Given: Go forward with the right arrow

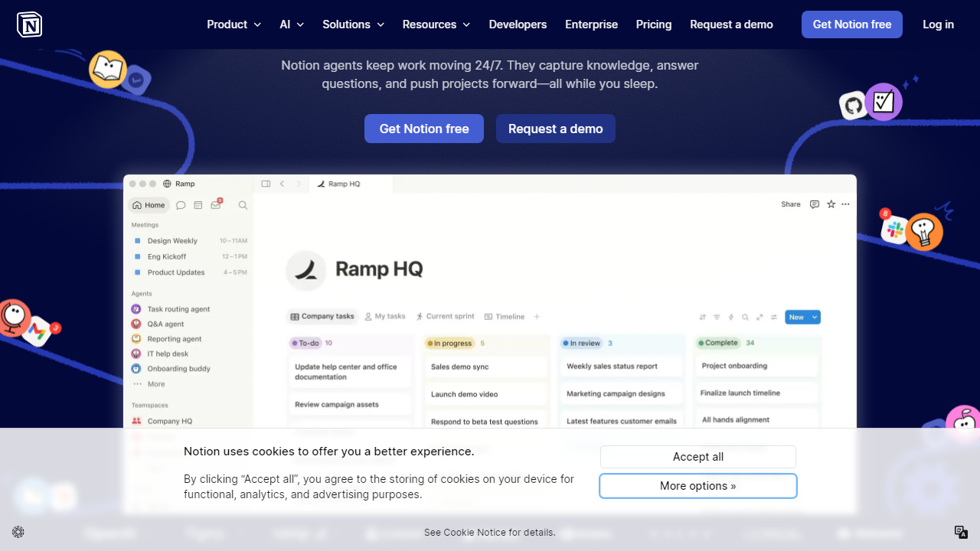Looking at the screenshot, I should tap(299, 184).
